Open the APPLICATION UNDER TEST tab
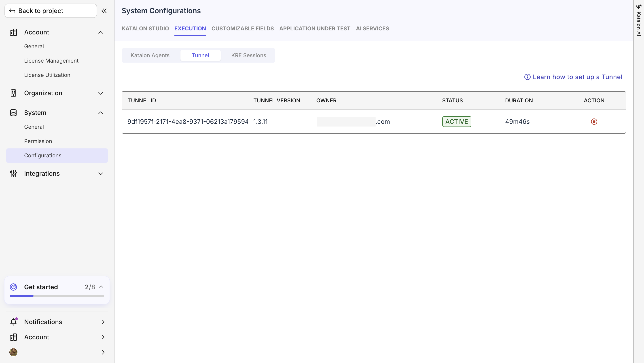 [315, 28]
